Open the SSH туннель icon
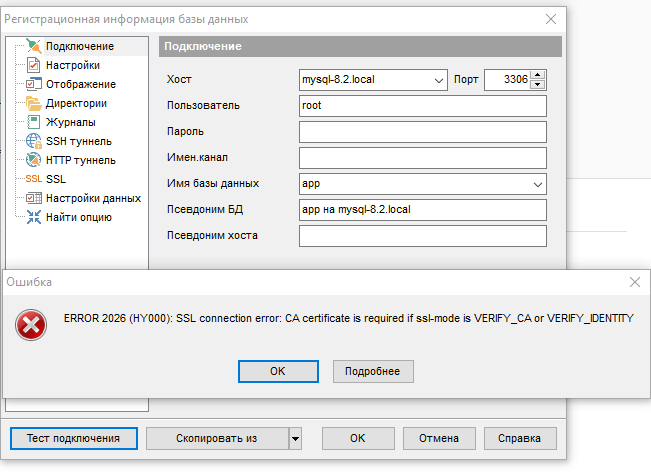The image size is (651, 474). tap(33, 141)
